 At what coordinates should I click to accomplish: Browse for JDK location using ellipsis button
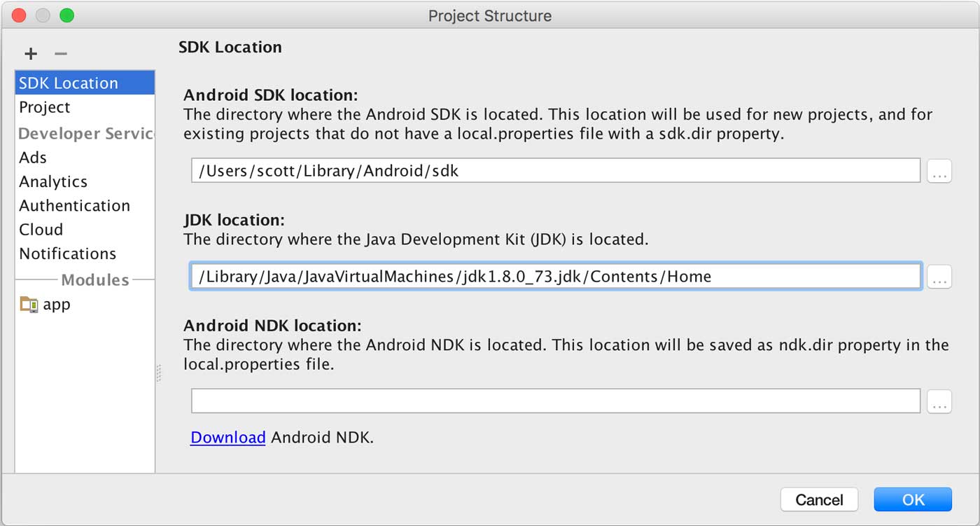pos(940,276)
